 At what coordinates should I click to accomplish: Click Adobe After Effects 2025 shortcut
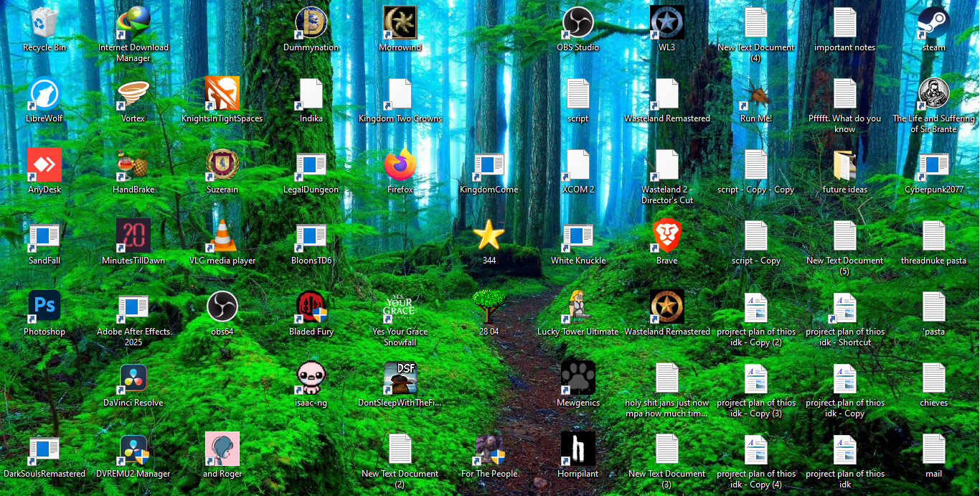pyautogui.click(x=133, y=307)
